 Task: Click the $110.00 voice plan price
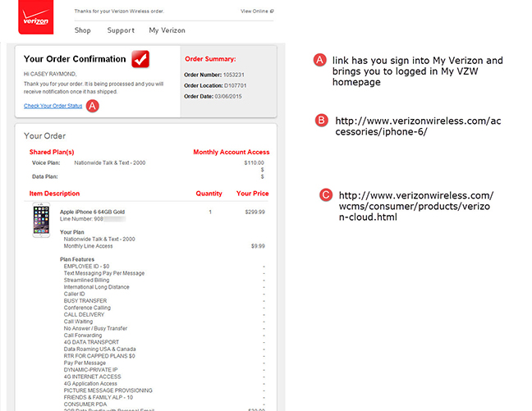[x=254, y=162]
